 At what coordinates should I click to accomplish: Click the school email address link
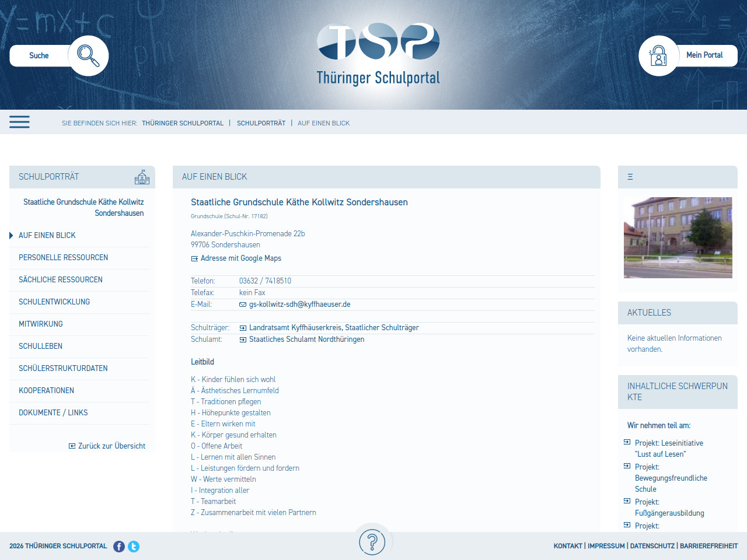299,304
